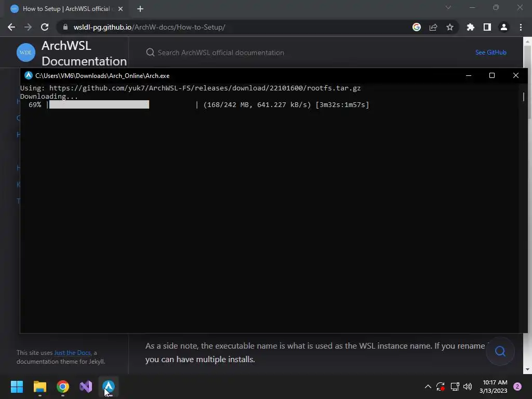Click the WDL site logo
This screenshot has height=399, width=532.
pyautogui.click(x=26, y=52)
